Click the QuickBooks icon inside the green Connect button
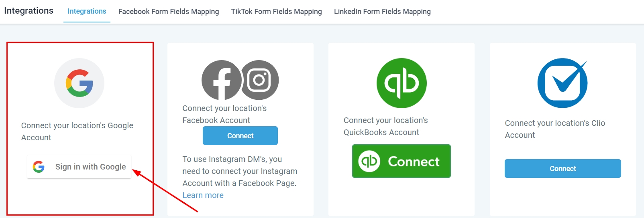 coord(369,161)
